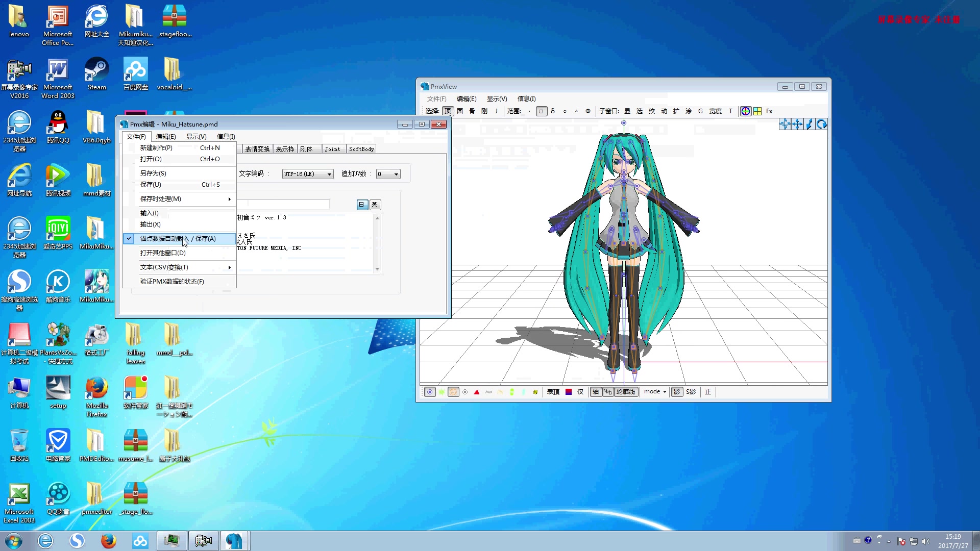The width and height of the screenshot is (980, 551).
Task: Click the Fx effect button
Action: [769, 111]
